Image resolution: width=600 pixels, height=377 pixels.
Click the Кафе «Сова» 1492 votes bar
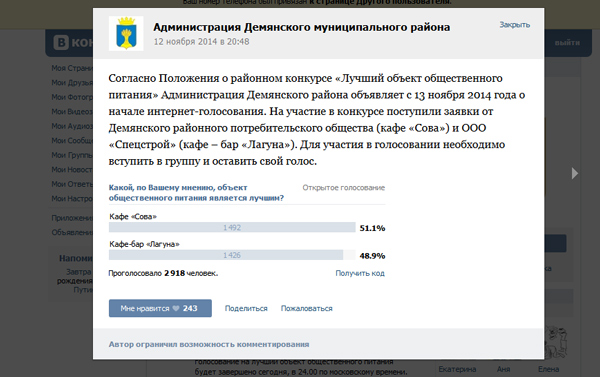tap(232, 227)
